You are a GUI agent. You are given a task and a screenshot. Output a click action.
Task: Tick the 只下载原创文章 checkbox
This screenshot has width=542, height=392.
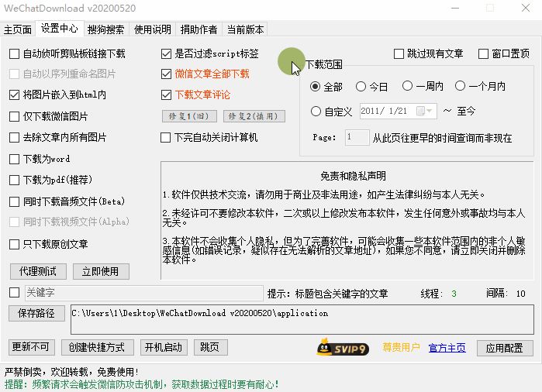[14, 244]
